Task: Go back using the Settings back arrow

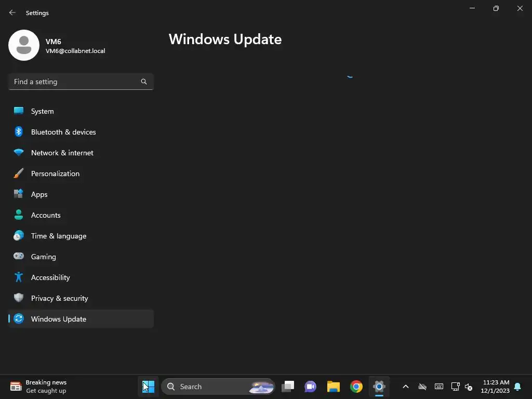Action: [x=12, y=12]
